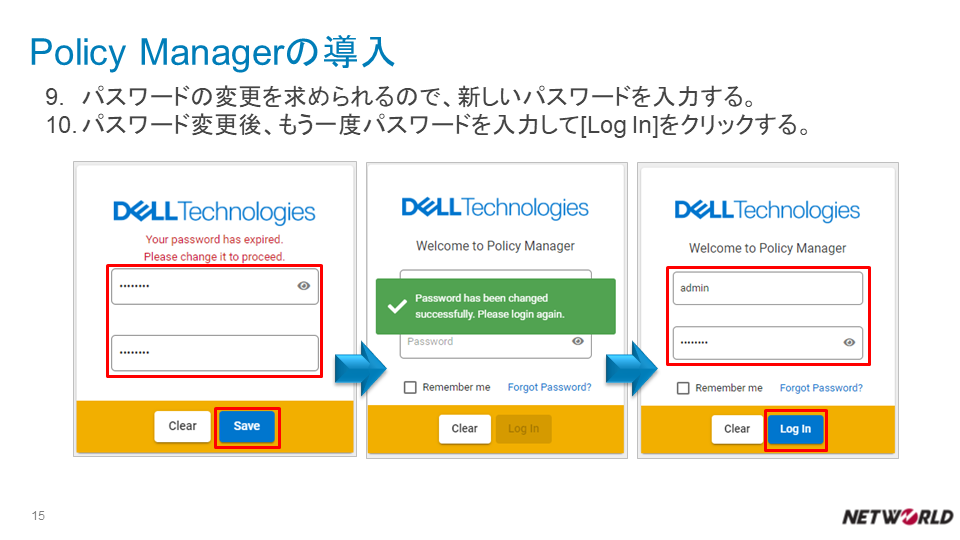Image resolution: width=960 pixels, height=540 pixels.
Task: Click first blue arrow between login panels
Action: (x=361, y=369)
